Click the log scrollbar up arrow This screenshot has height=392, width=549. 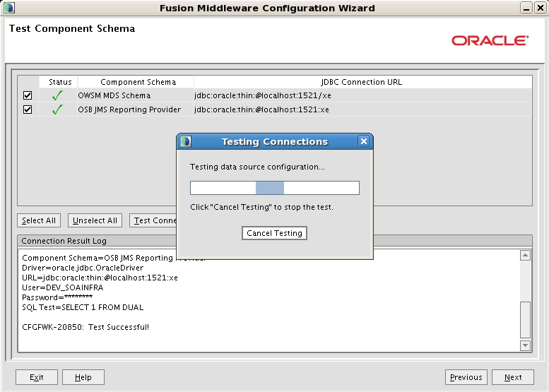525,256
